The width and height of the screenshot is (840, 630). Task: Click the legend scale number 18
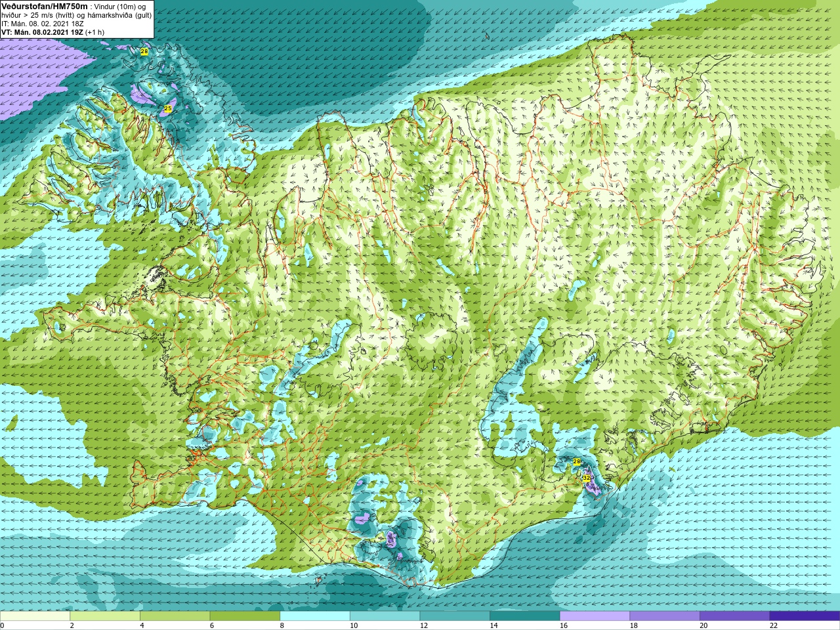(634, 625)
